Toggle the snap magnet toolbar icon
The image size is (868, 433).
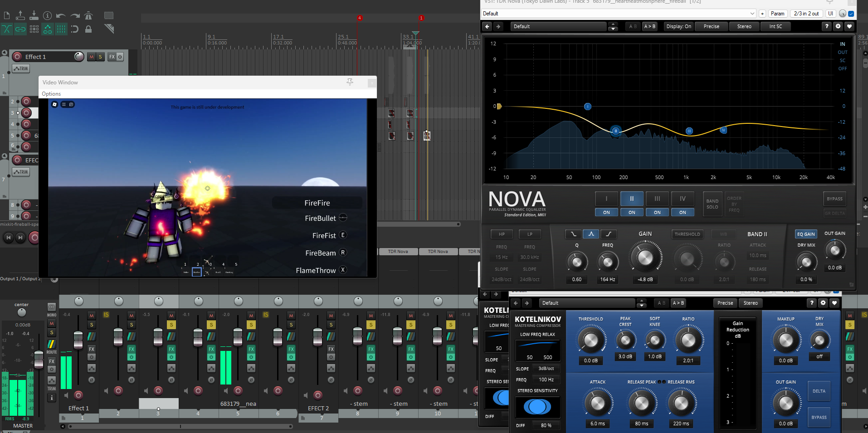click(x=75, y=29)
